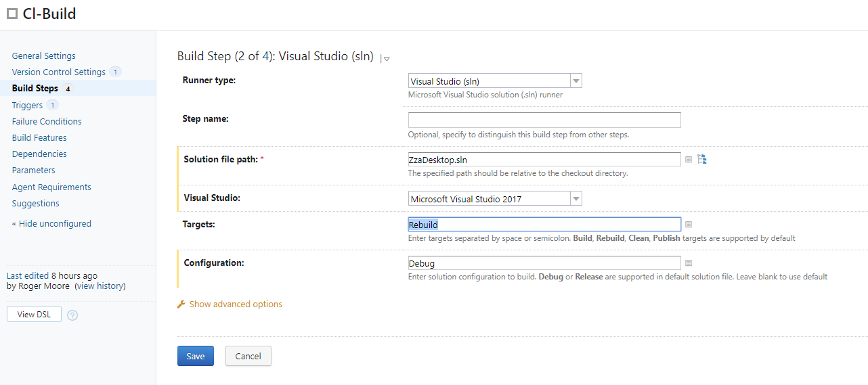The height and width of the screenshot is (385, 868).
Task: Open the Runner type dropdown
Action: (495, 81)
